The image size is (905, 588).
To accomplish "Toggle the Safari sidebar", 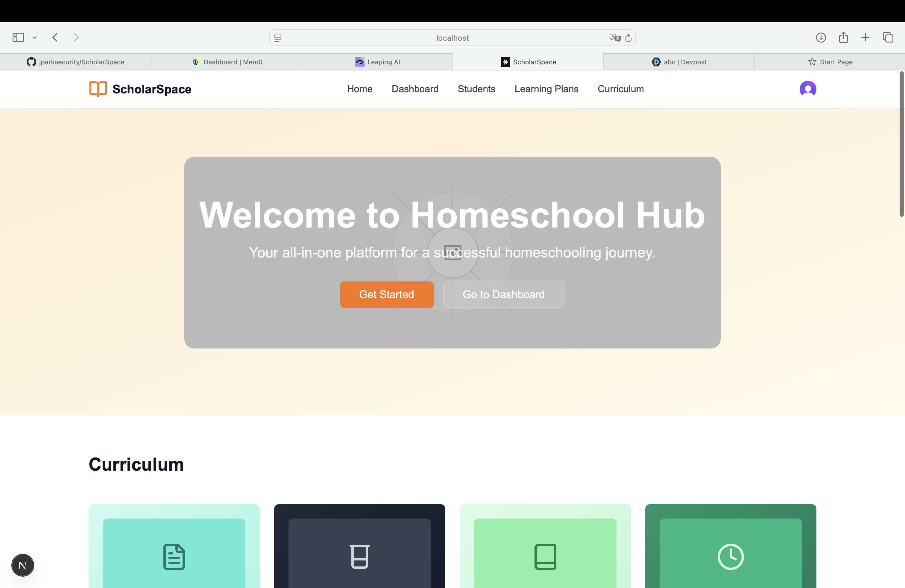I will point(18,37).
